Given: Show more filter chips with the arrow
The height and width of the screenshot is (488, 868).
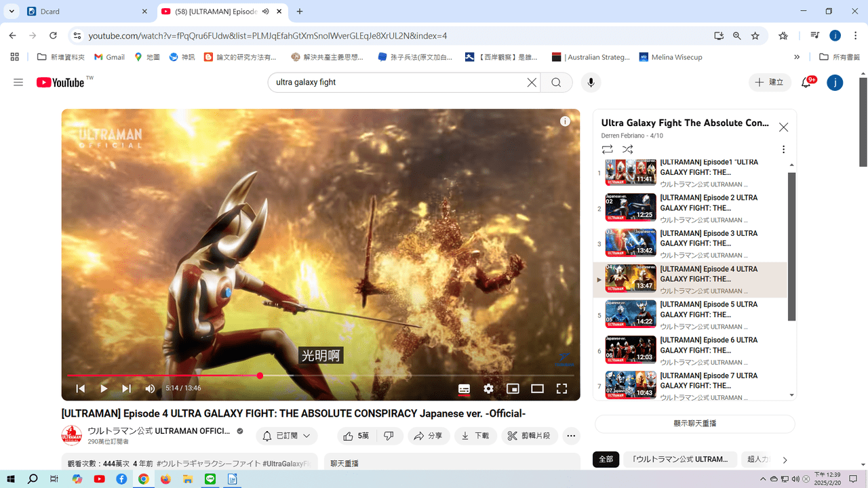Looking at the screenshot, I should click(785, 460).
